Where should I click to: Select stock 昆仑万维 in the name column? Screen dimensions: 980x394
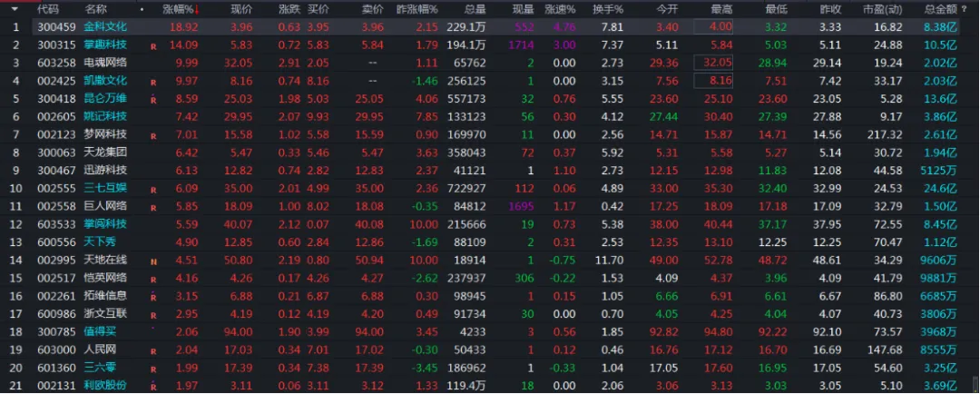click(x=105, y=99)
